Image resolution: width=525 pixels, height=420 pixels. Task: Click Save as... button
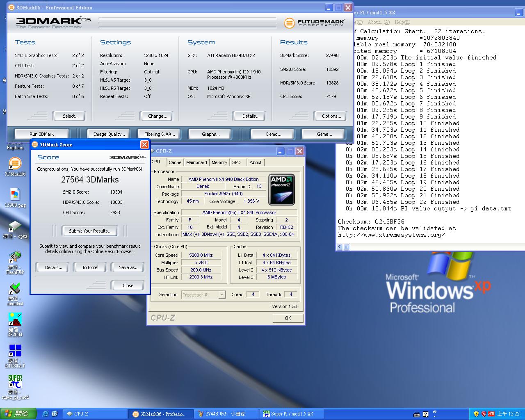click(x=128, y=267)
